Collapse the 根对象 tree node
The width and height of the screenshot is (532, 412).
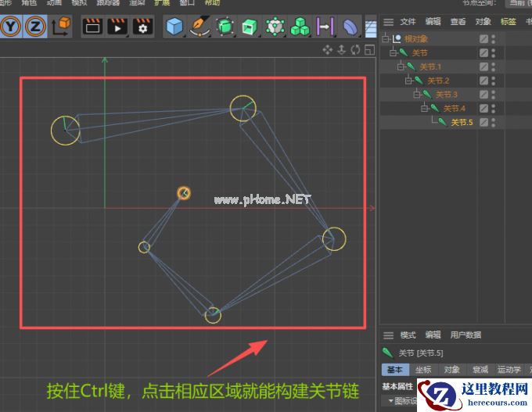tap(386, 38)
